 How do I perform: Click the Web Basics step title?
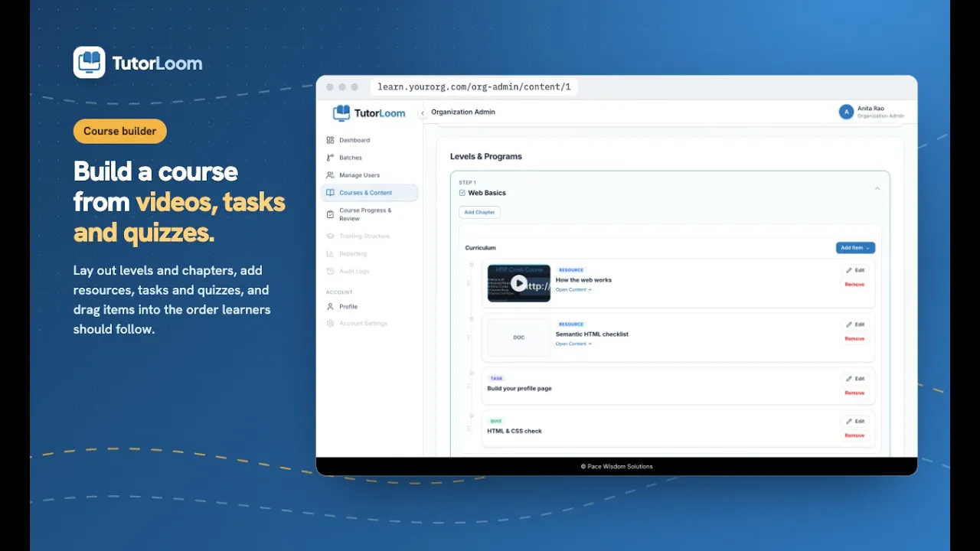coord(487,193)
